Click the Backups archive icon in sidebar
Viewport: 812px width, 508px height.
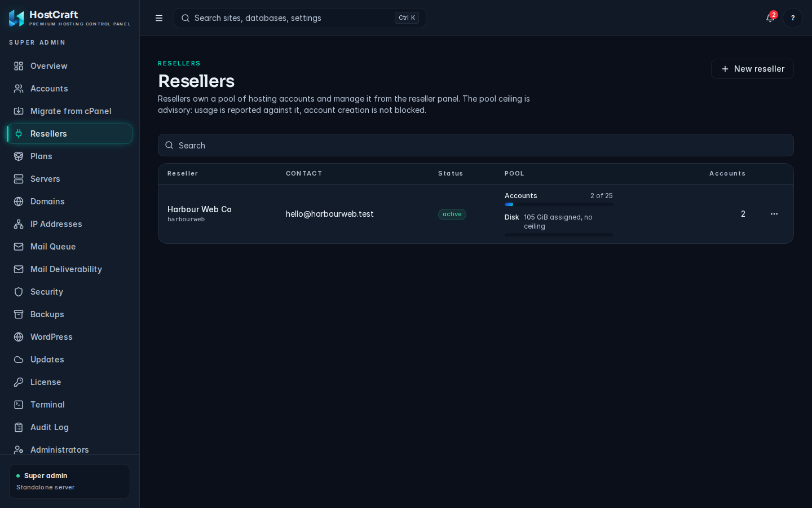tap(19, 314)
